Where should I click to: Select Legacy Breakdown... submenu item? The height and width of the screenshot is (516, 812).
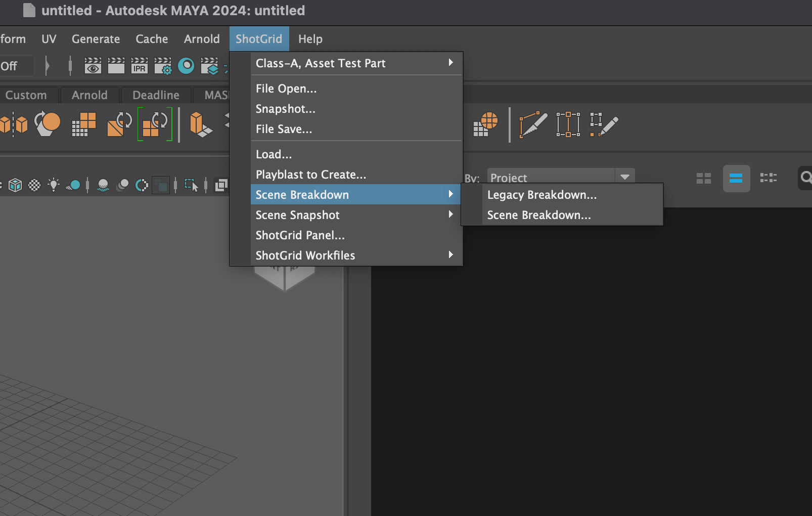572,195
